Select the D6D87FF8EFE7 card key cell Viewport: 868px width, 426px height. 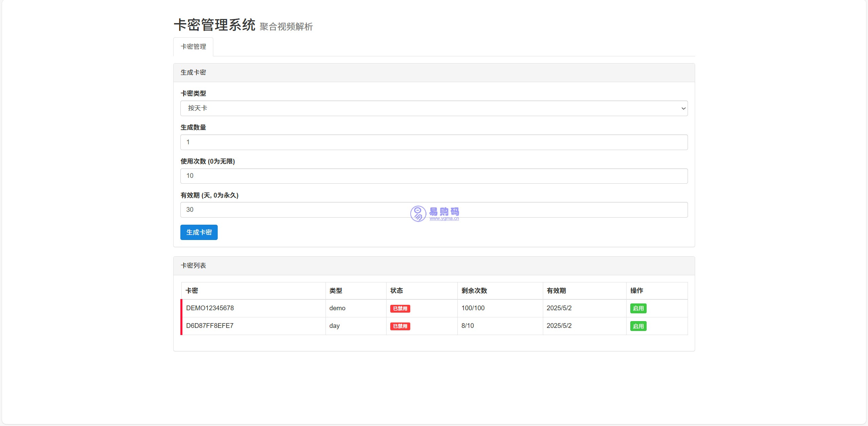click(210, 326)
